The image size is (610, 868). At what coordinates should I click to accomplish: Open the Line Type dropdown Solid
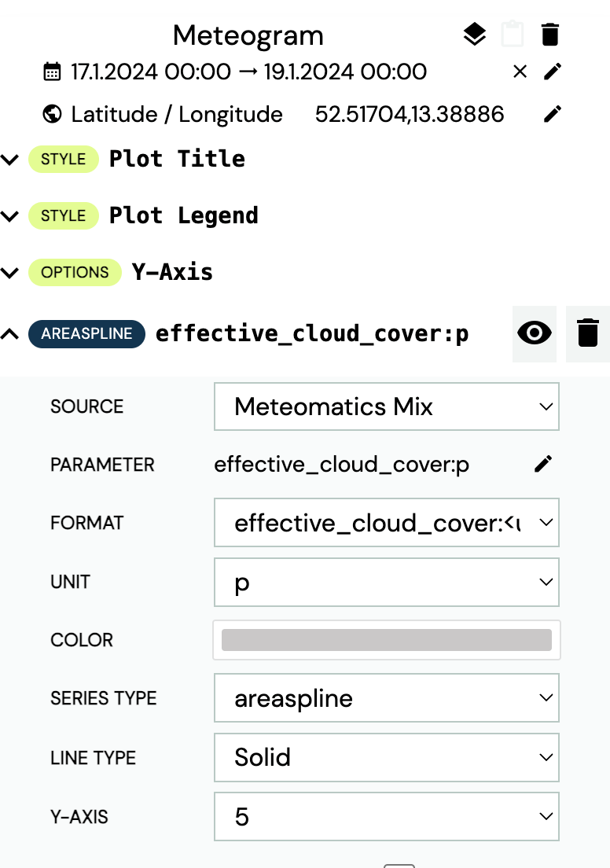point(386,757)
